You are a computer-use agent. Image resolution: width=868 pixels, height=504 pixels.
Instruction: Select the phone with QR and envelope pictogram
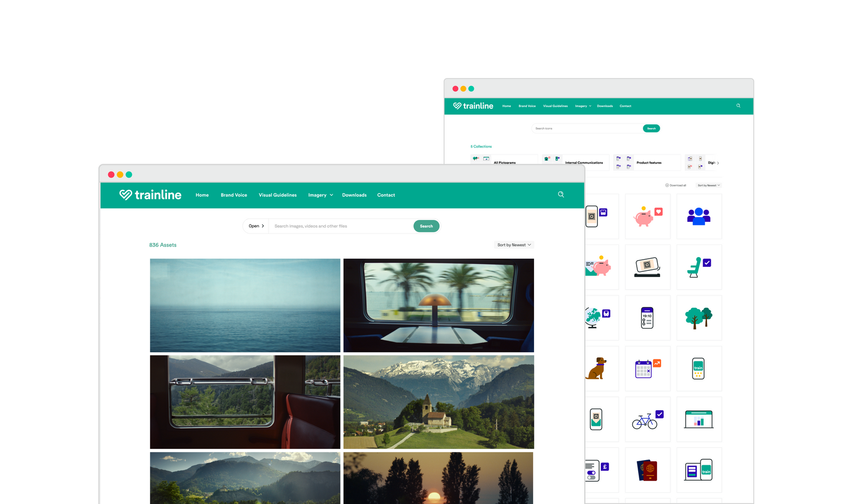tap(596, 419)
